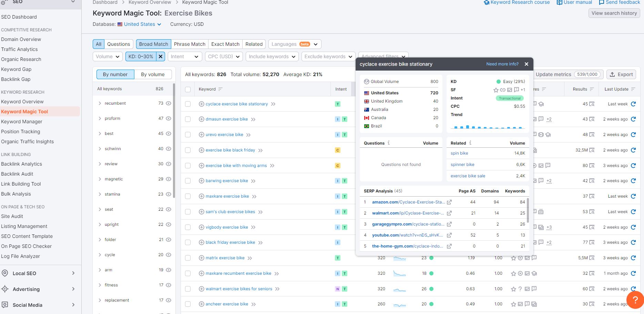Expand the schwinn keyword group
Viewport: 644px width, 314px height.
tap(100, 149)
